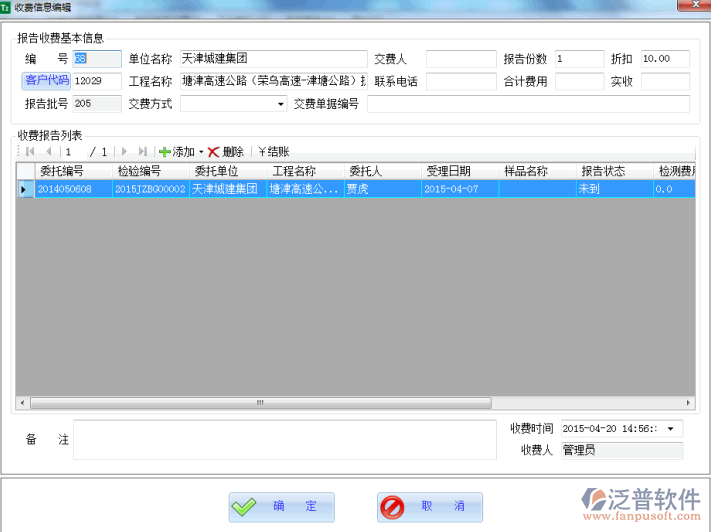Go to last record navigation icon
711x532 pixels.
tap(143, 151)
